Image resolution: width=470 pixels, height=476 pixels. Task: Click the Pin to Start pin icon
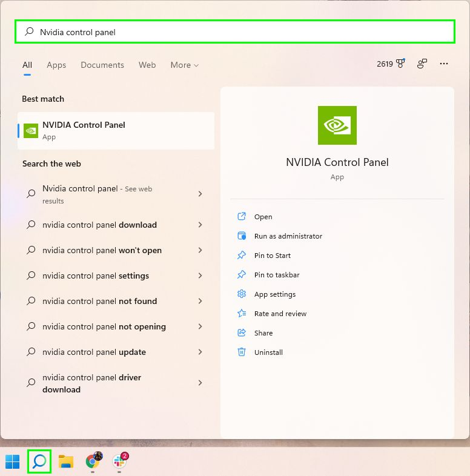pyautogui.click(x=242, y=256)
